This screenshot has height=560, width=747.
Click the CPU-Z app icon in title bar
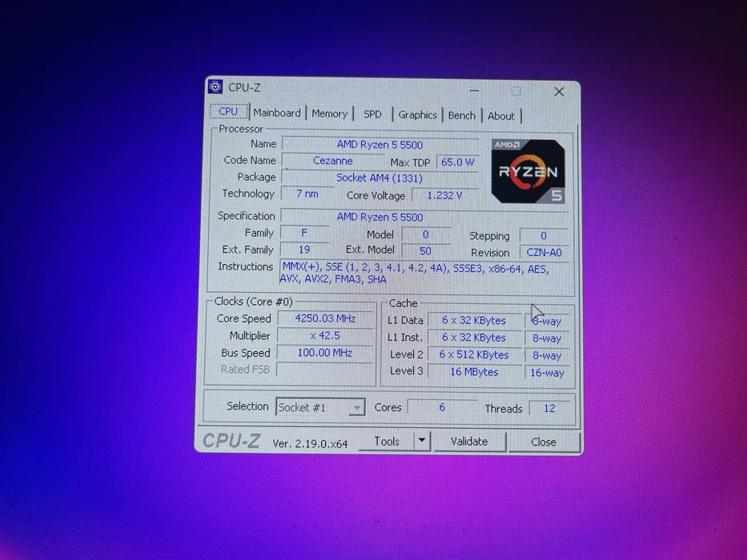[x=215, y=86]
